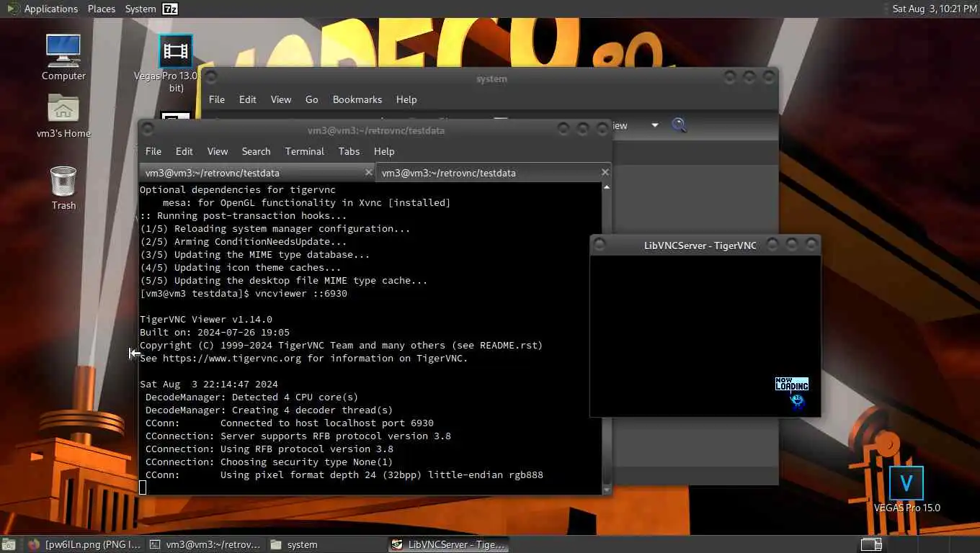Open Help menu in the system window
The height and width of the screenshot is (553, 980).
pyautogui.click(x=406, y=99)
